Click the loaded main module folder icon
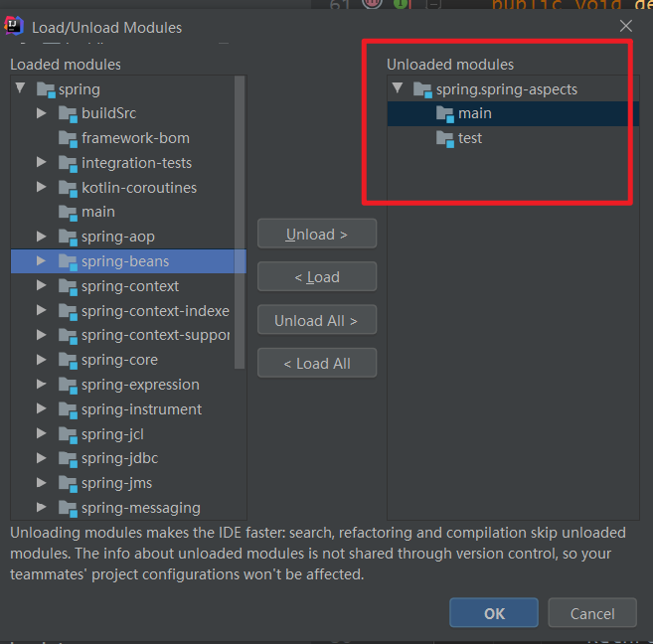Image resolution: width=653 pixels, height=644 pixels. pyautogui.click(x=68, y=213)
